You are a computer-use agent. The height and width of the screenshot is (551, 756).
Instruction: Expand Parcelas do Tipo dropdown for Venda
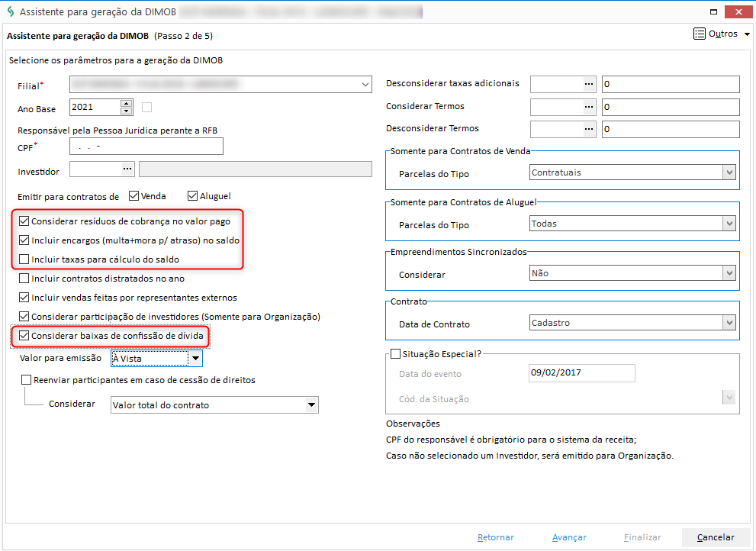click(x=729, y=173)
